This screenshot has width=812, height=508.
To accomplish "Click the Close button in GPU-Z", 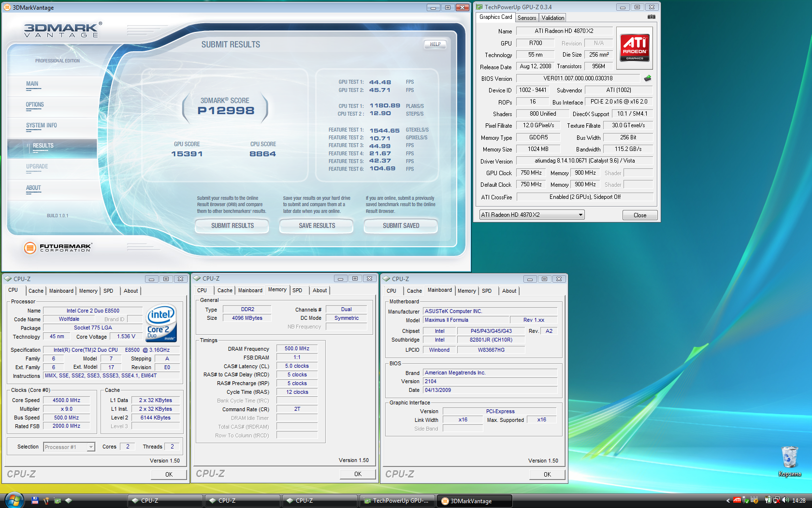I will [x=640, y=215].
